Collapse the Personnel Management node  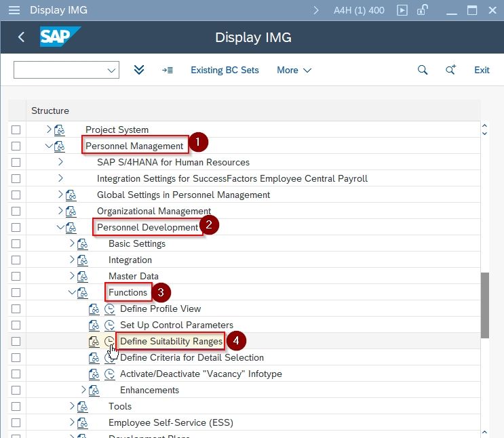click(49, 146)
